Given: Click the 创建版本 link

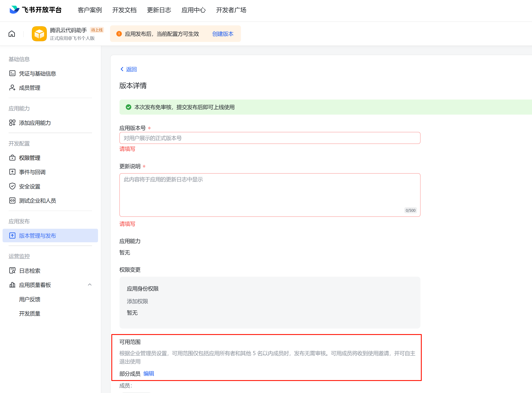Looking at the screenshot, I should click(x=223, y=34).
